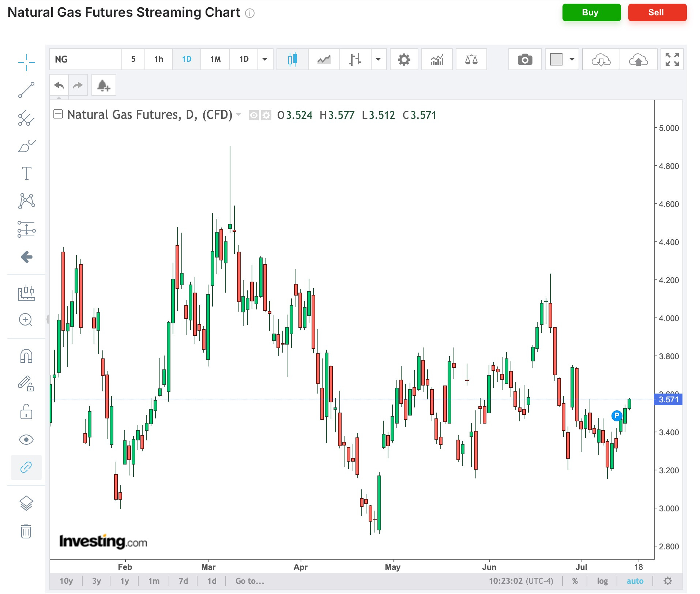Open the indicators menu
The image size is (700, 594).
point(437,59)
